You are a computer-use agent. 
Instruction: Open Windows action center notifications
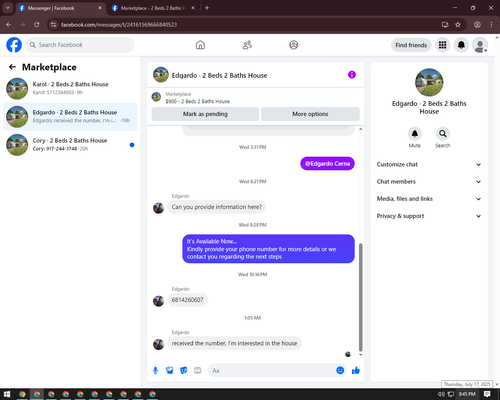[487, 394]
